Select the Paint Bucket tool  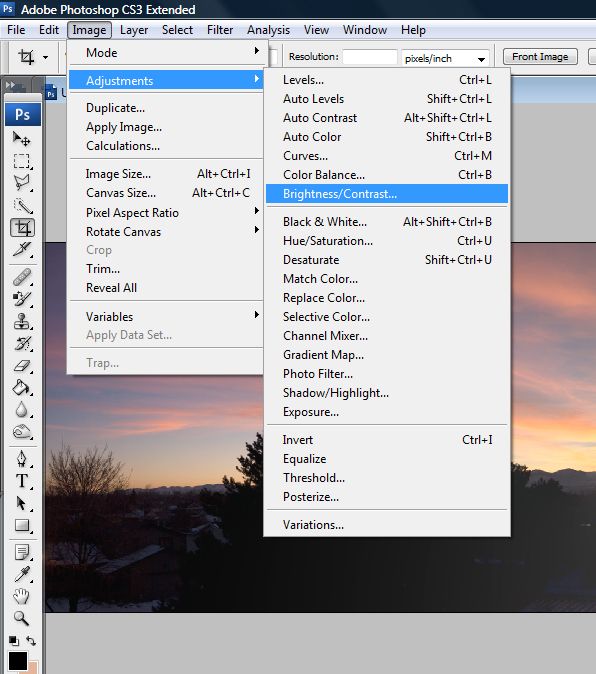pos(21,388)
